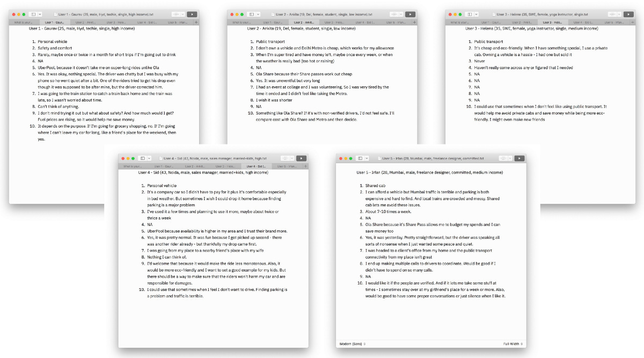Select 'User 5 - Irfan' tab in User 1 window
Image resolution: width=644 pixels, height=358 pixels.
coord(177,23)
